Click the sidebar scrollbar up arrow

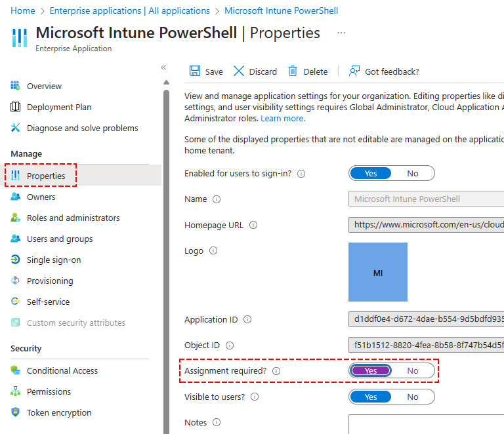click(x=166, y=83)
